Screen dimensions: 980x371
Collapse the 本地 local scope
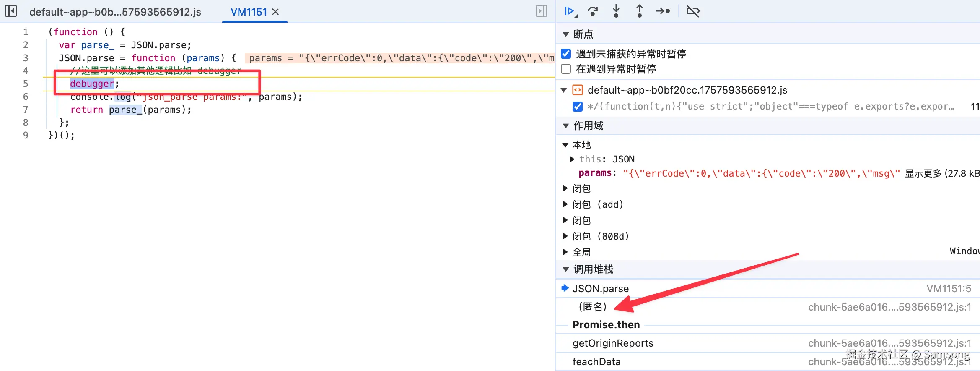pyautogui.click(x=565, y=145)
